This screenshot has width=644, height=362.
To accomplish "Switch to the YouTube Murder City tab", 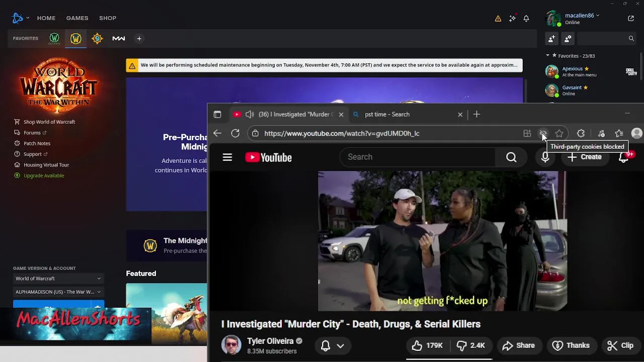I will pos(288,115).
